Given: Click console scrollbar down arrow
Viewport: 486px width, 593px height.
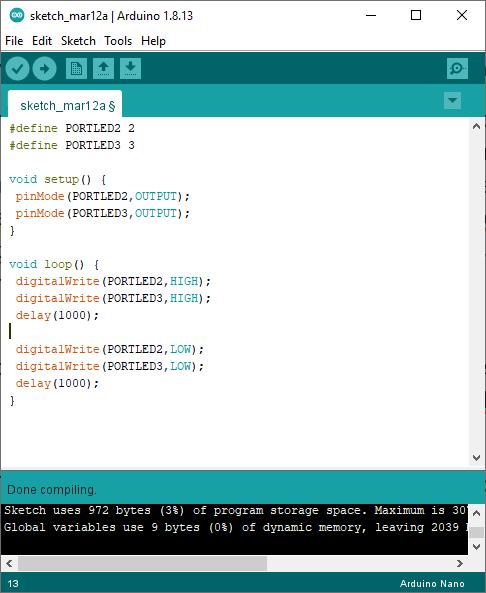Looking at the screenshot, I should click(x=477, y=546).
